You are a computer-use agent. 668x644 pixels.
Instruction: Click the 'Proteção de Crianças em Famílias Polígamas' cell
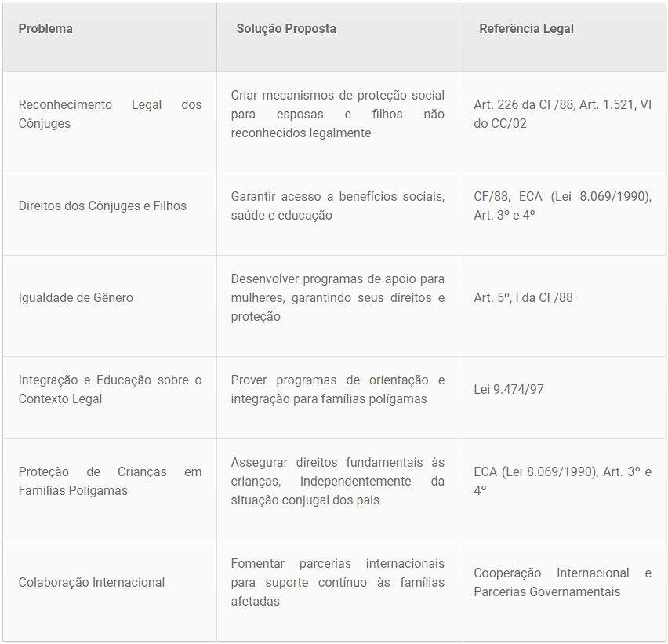[x=110, y=482]
